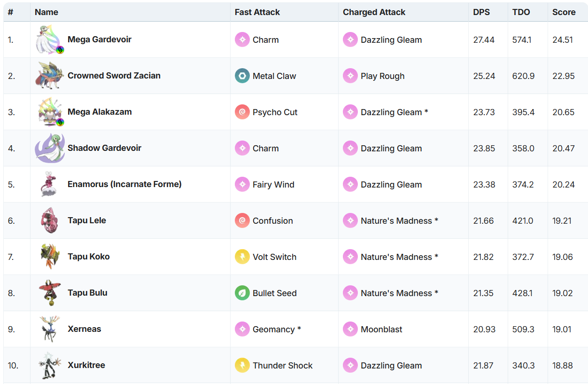Open the Mega Gardevoir name link
Screen dimensions: 588x384
tap(100, 39)
